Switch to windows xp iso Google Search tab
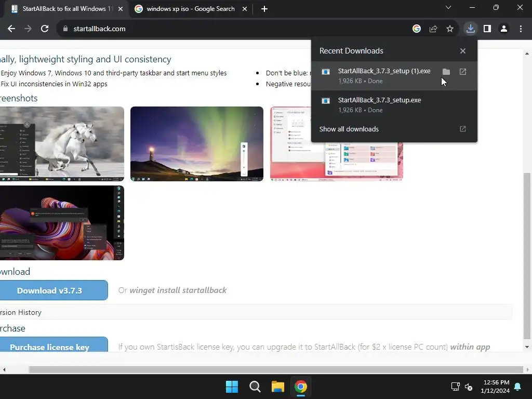The image size is (532, 399). click(x=191, y=9)
